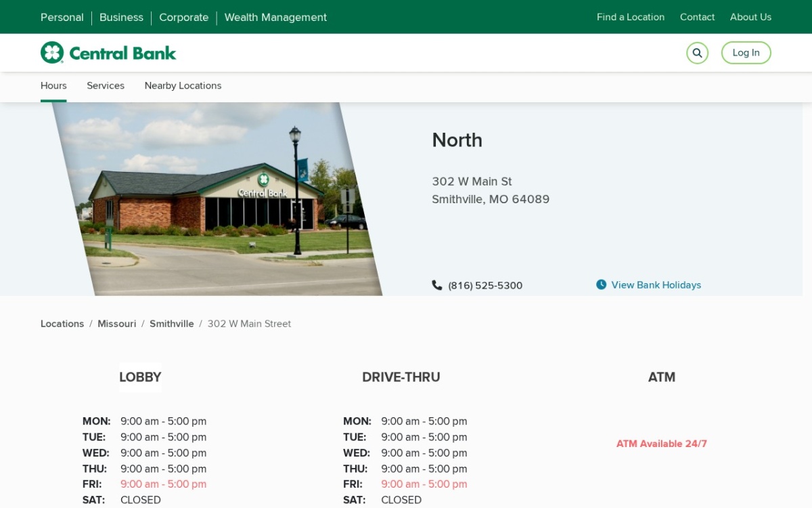Click the 302 W Main St address line
The width and height of the screenshot is (812, 508).
click(472, 182)
